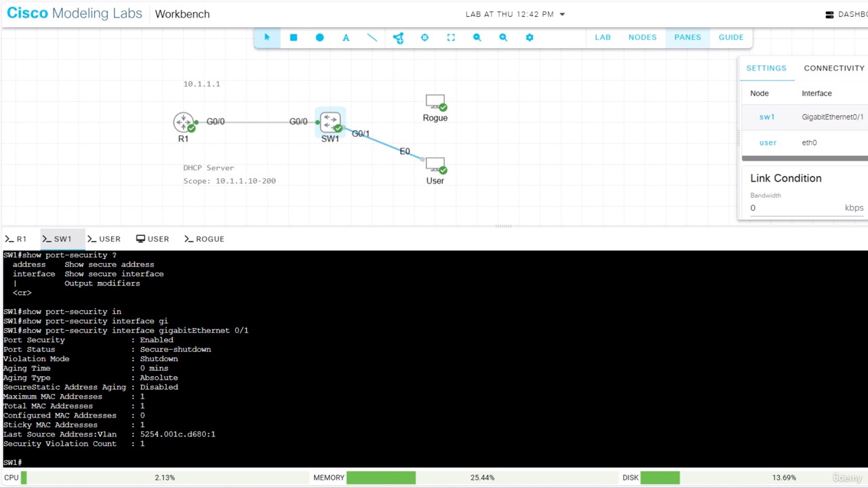This screenshot has width=868, height=488.
Task: Click the crosshair center-view icon
Action: pos(425,37)
